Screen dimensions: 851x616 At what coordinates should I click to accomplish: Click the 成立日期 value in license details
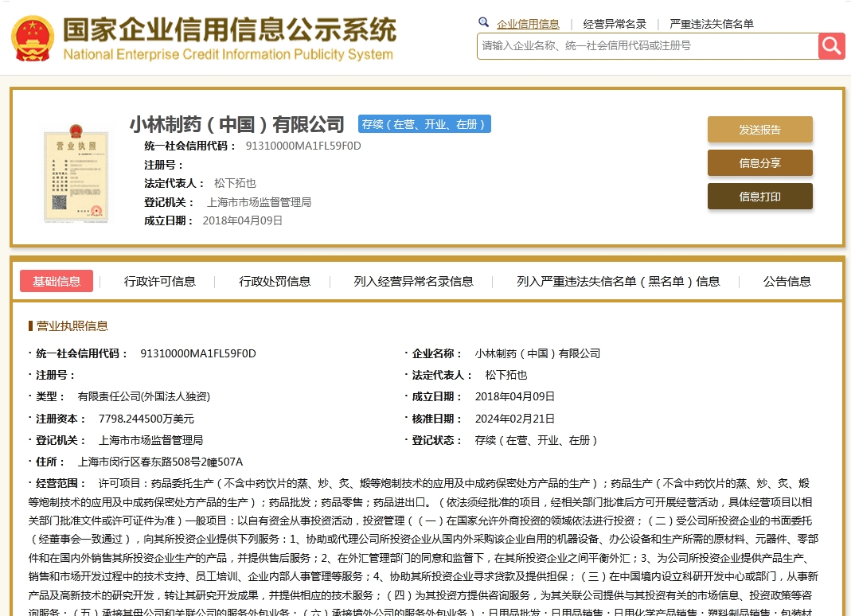coord(515,396)
